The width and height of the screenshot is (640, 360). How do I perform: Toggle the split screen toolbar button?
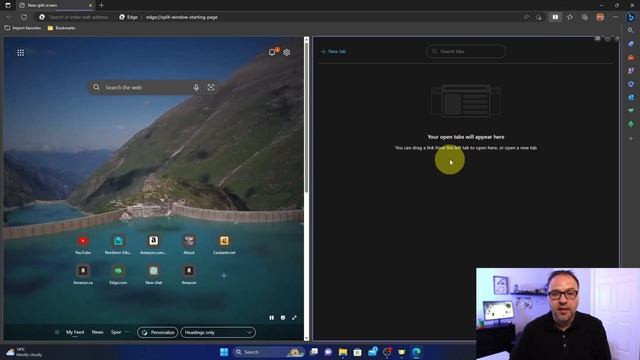pos(556,17)
